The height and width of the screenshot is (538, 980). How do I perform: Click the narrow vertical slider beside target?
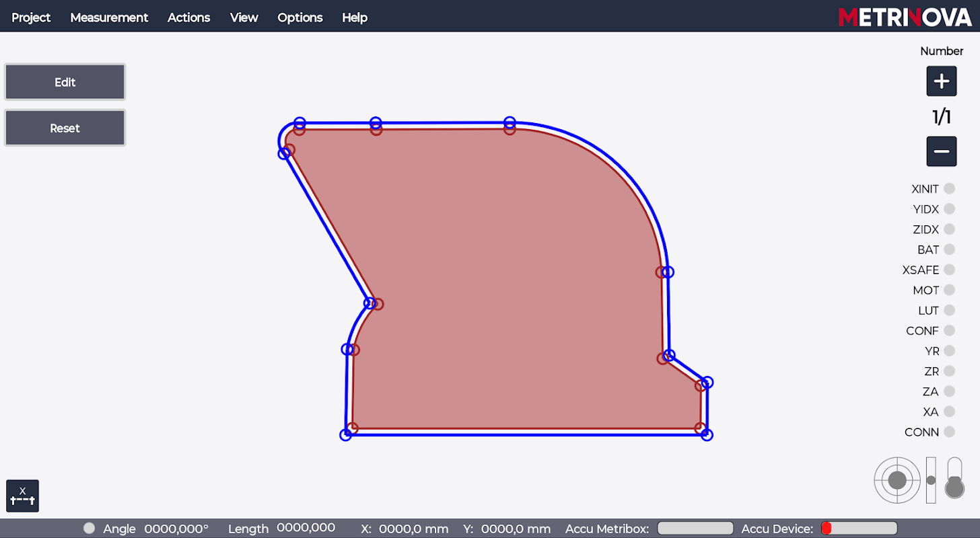coord(931,480)
